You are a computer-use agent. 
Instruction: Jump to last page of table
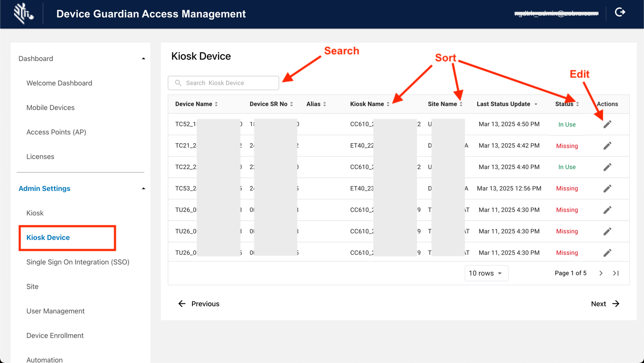[x=616, y=273]
